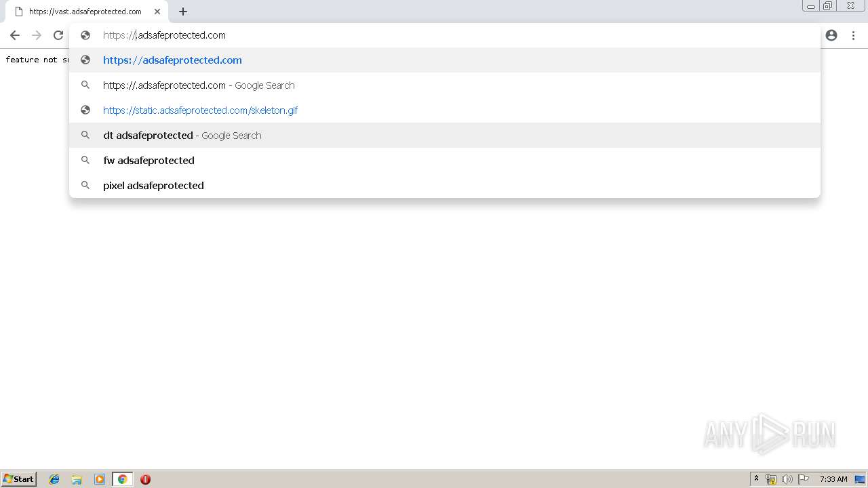868x488 pixels.
Task: Click the magnifier icon beside 'dt adsafeprotected'
Action: 85,136
